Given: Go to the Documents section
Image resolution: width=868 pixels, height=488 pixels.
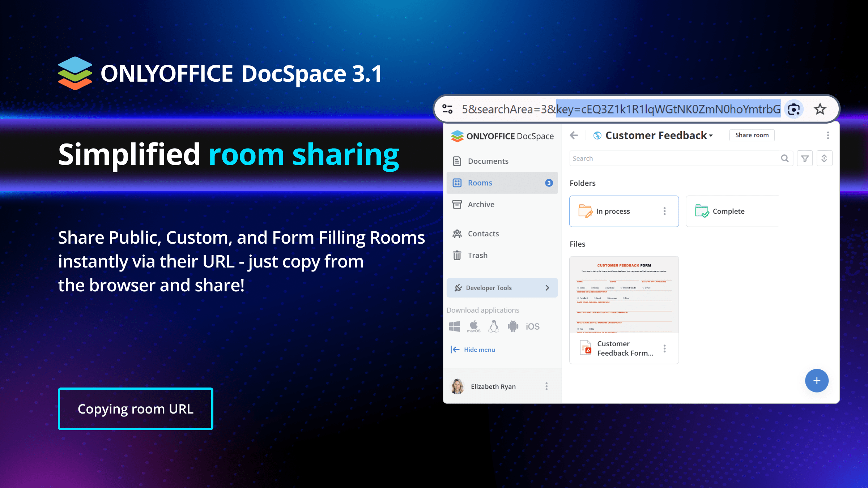Looking at the screenshot, I should click(x=488, y=161).
